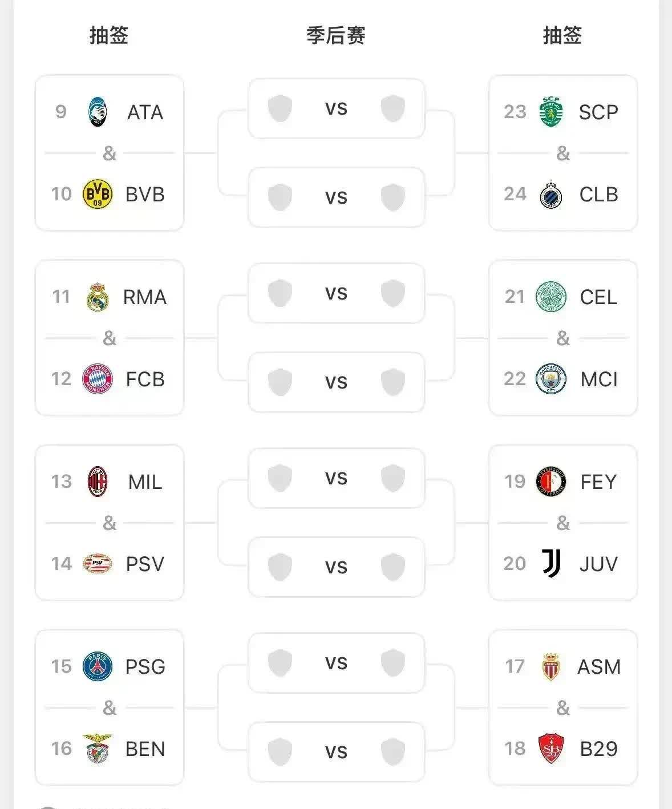Screen dimensions: 672x809
Task: Open the 季后赛 column header
Action: [x=336, y=35]
